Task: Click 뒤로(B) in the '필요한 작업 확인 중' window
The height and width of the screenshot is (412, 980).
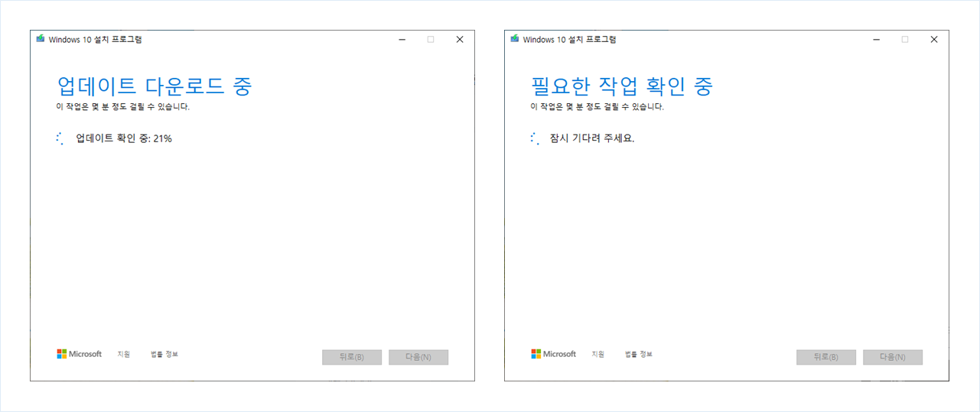Action: point(826,357)
